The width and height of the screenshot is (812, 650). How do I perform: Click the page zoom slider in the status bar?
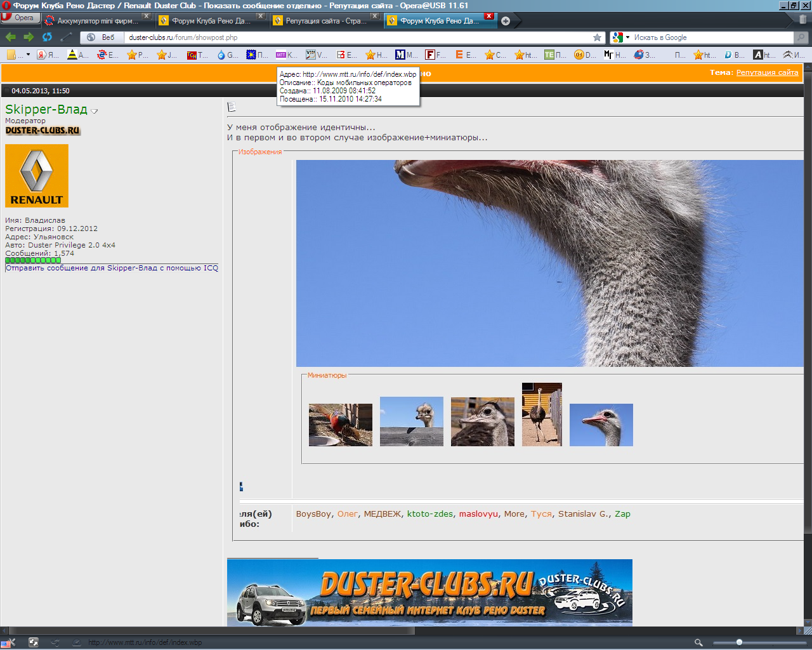click(x=739, y=642)
